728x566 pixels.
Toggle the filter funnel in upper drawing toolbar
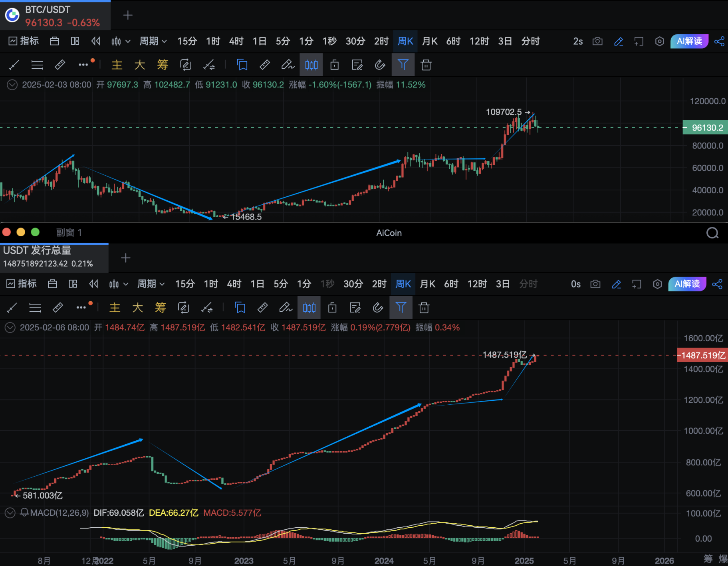point(403,65)
